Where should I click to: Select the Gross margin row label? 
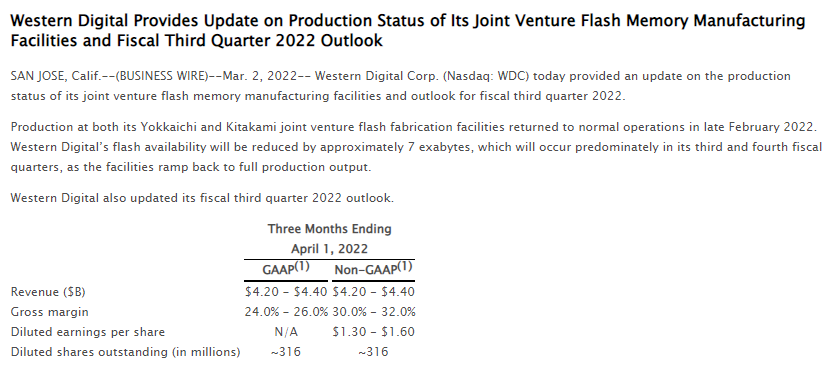click(50, 312)
